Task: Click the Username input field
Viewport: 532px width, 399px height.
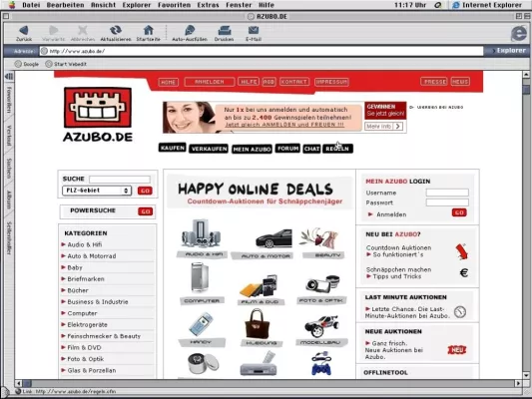Action: pos(447,193)
